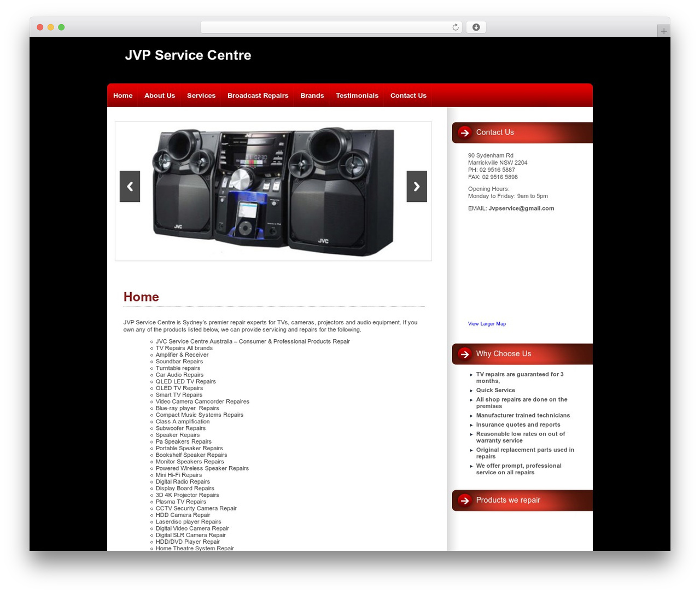
Task: Select 'Mini Hi-Fi Repairs' list item
Action: coord(179,475)
